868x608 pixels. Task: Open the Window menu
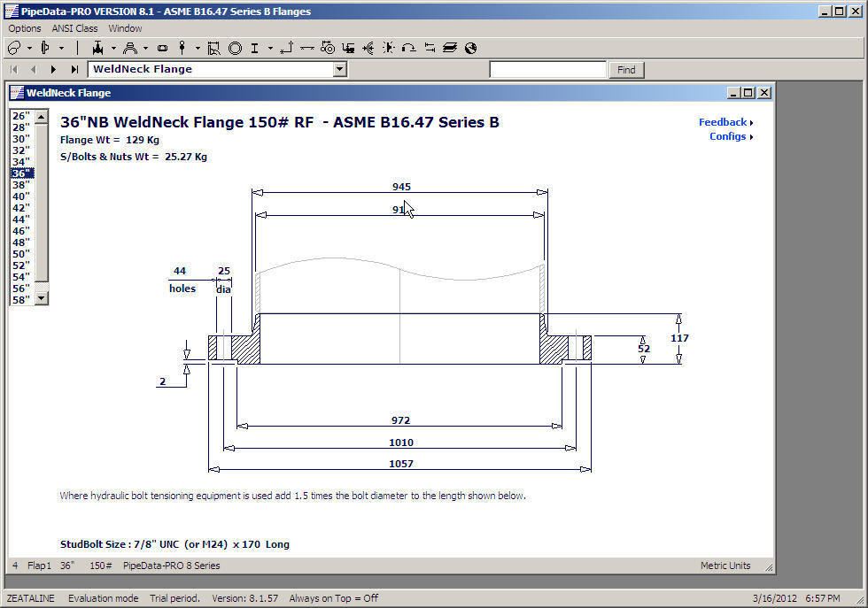click(125, 28)
